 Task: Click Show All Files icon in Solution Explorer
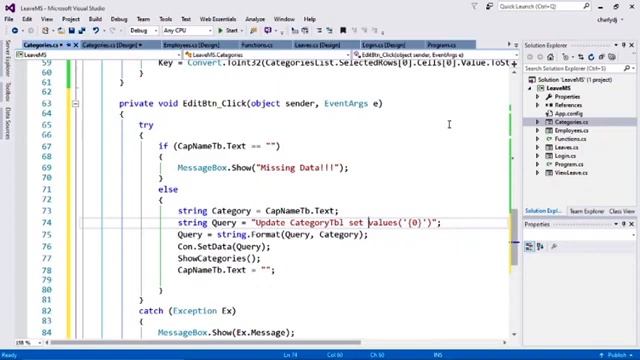(x=611, y=57)
